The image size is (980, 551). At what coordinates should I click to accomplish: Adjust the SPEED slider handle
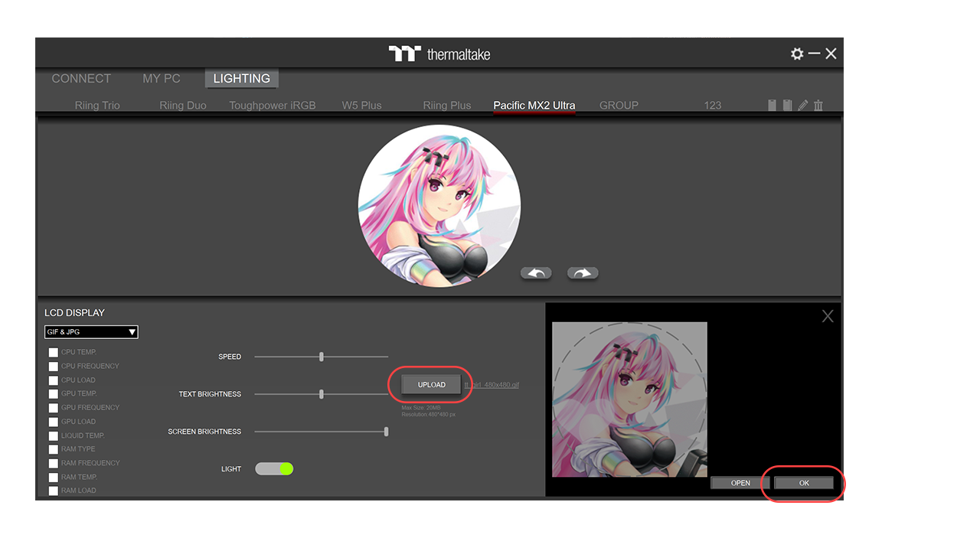point(322,357)
